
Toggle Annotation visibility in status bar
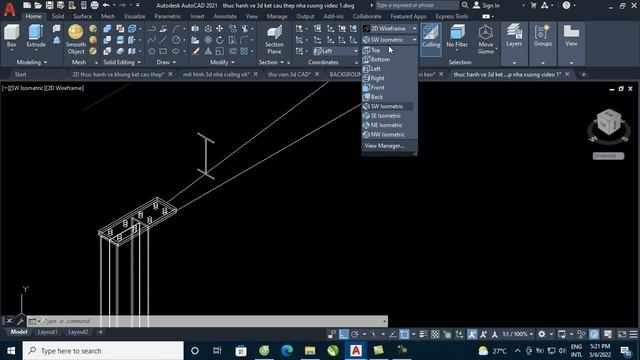click(472, 334)
